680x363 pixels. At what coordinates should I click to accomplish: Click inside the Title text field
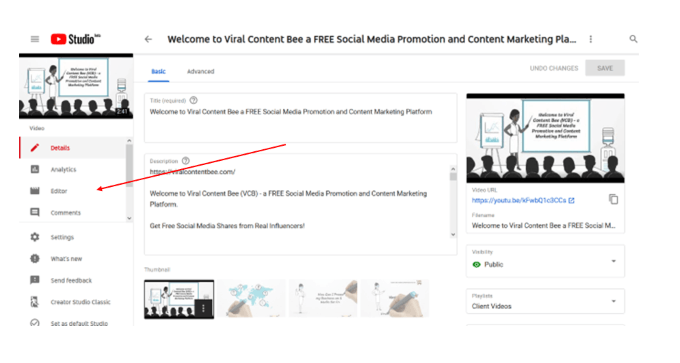tap(301, 118)
